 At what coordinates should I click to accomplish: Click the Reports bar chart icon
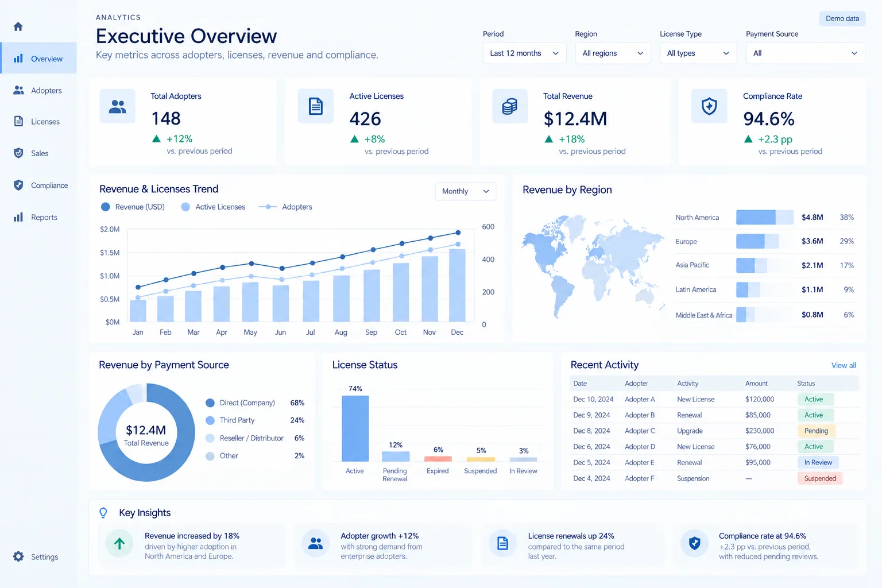(18, 217)
